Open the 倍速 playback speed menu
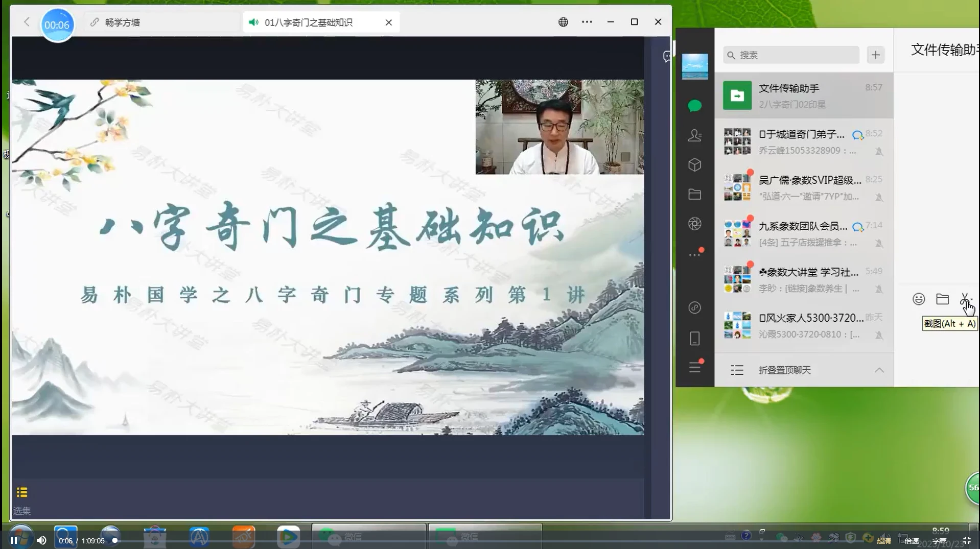The width and height of the screenshot is (980, 549). pyautogui.click(x=912, y=541)
